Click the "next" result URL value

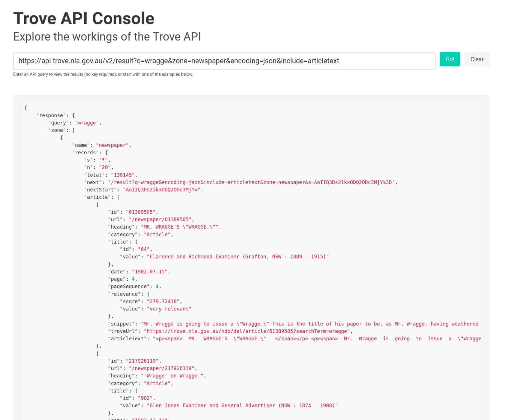coord(251,182)
